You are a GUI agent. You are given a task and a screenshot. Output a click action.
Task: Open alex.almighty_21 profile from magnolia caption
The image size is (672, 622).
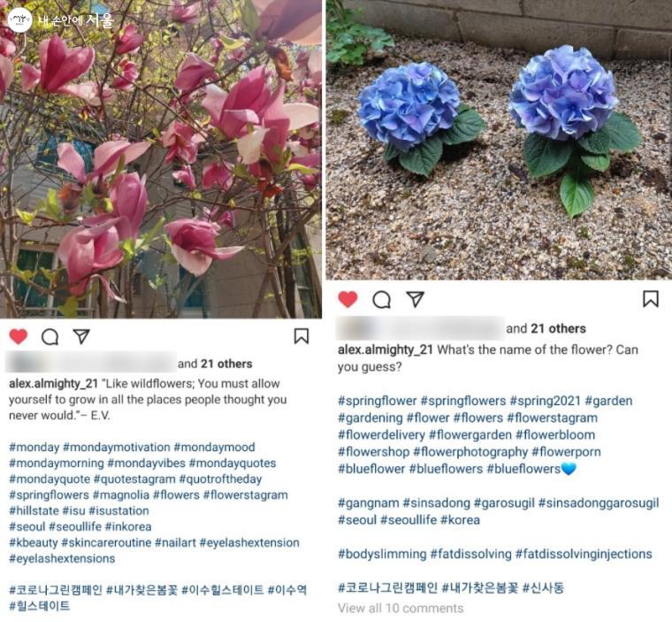tap(54, 383)
